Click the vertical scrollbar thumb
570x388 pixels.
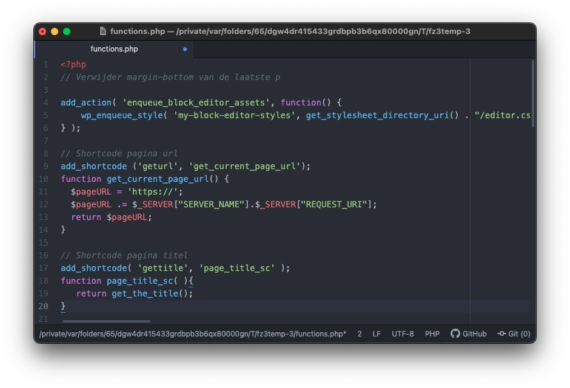coord(533,93)
